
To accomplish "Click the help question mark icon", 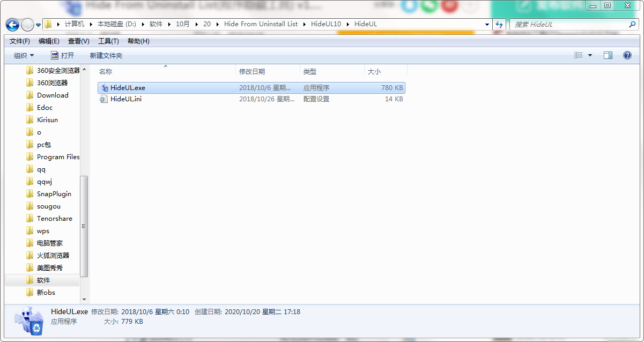I will click(627, 55).
